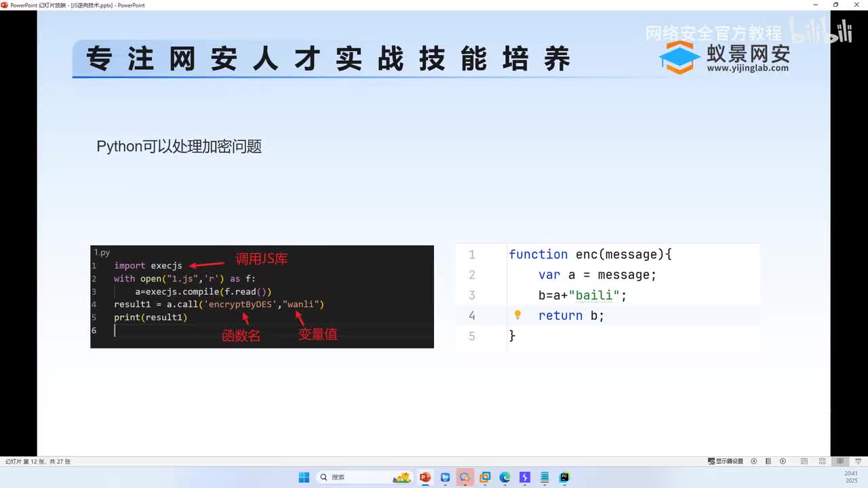The width and height of the screenshot is (868, 488).
Task: Open the highlighted chat-bubble app on taskbar
Action: coord(465,477)
